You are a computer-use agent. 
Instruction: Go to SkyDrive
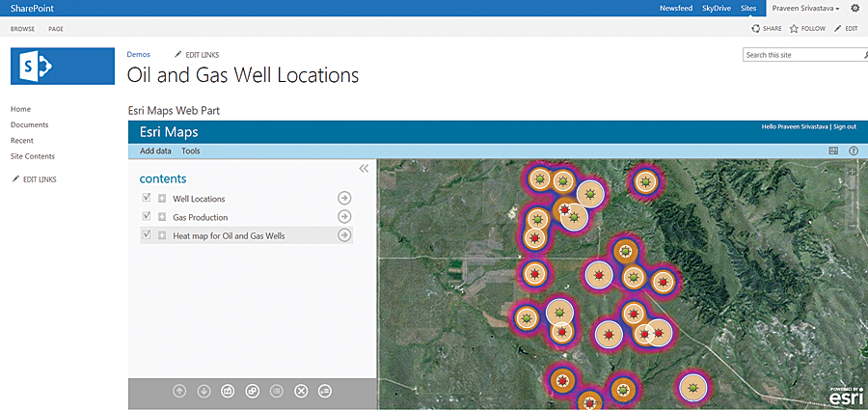pyautogui.click(x=717, y=9)
